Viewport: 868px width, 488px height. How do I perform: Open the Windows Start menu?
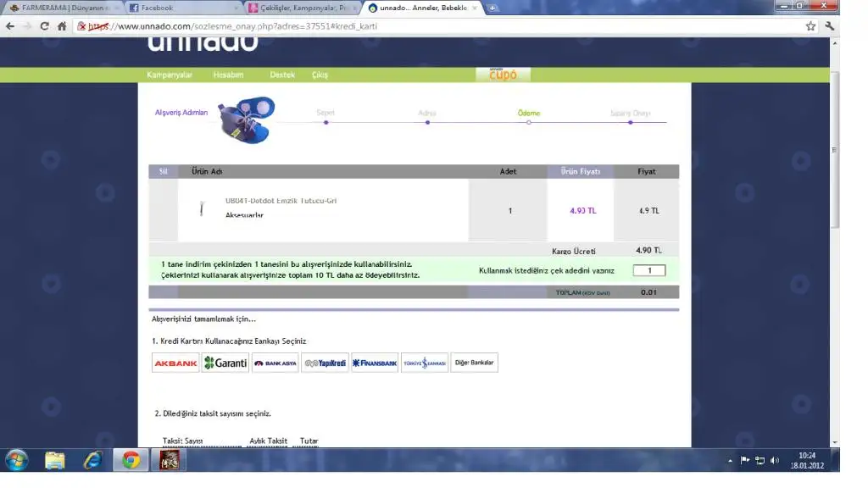coord(17,460)
